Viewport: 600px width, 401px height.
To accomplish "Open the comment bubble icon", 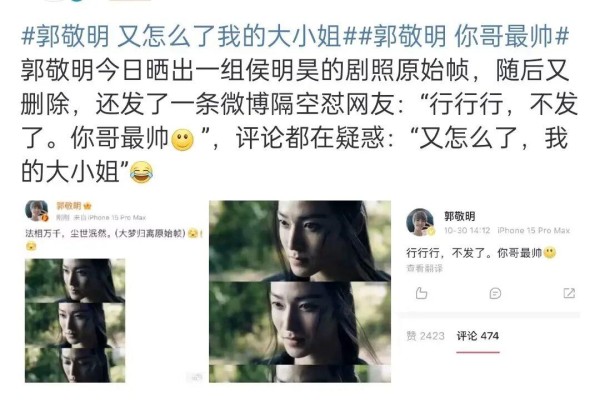I will [x=495, y=293].
